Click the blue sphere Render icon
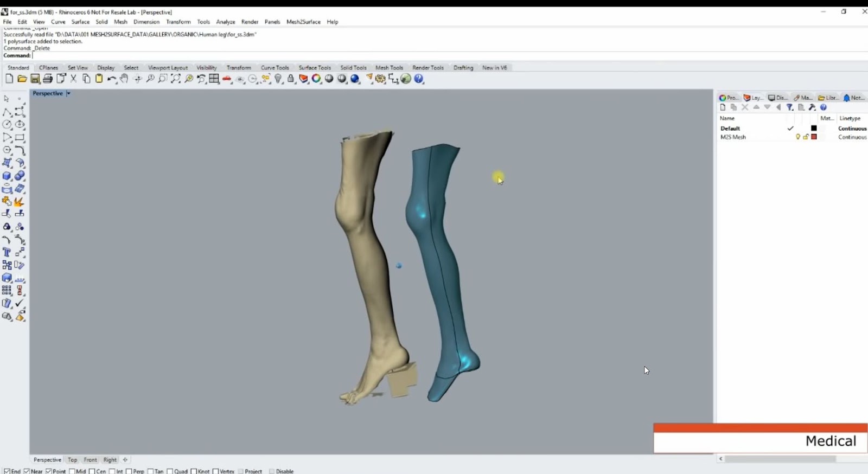868x474 pixels. point(355,79)
